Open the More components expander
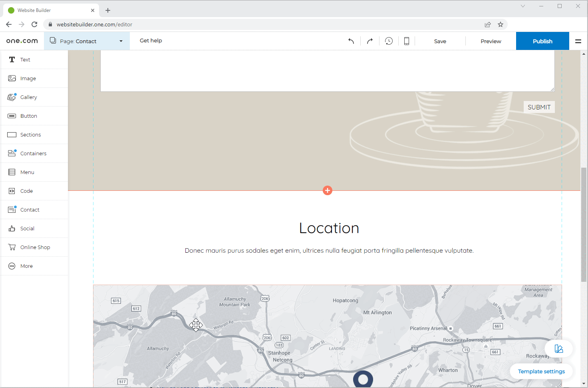Image resolution: width=588 pixels, height=388 pixels. coord(26,266)
